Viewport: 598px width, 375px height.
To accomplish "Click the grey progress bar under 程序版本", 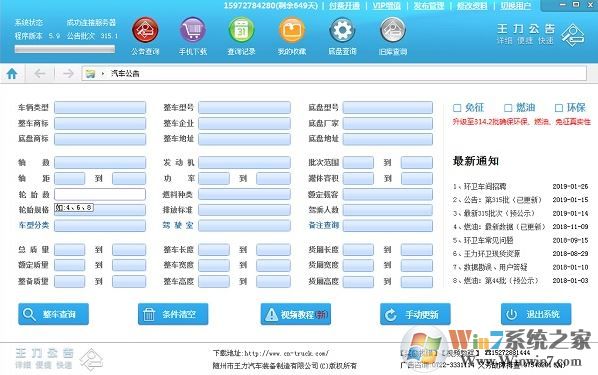I will pyautogui.click(x=64, y=49).
